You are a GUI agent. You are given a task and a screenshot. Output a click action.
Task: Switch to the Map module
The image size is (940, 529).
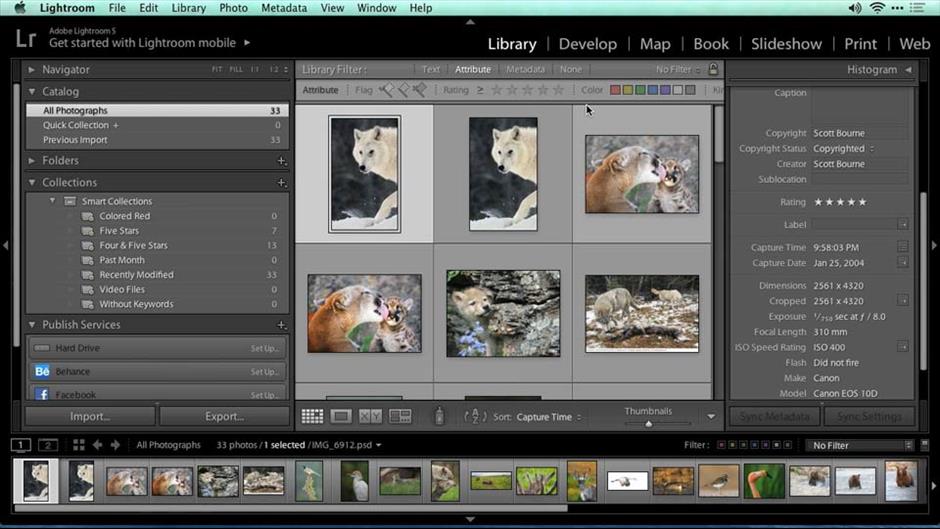point(655,44)
